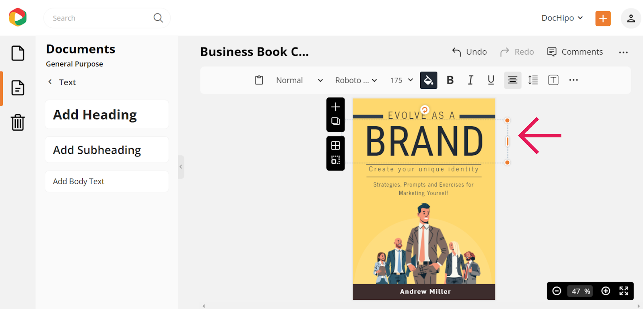Viewport: 644px width, 309px height.
Task: Open the Roboto font family dropdown
Action: pyautogui.click(x=356, y=80)
